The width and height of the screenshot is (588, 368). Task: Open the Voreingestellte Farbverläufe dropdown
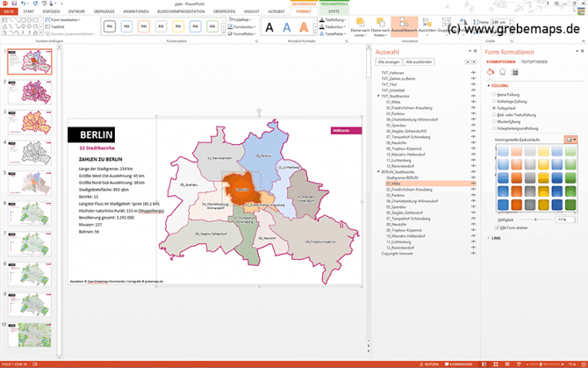(570, 140)
